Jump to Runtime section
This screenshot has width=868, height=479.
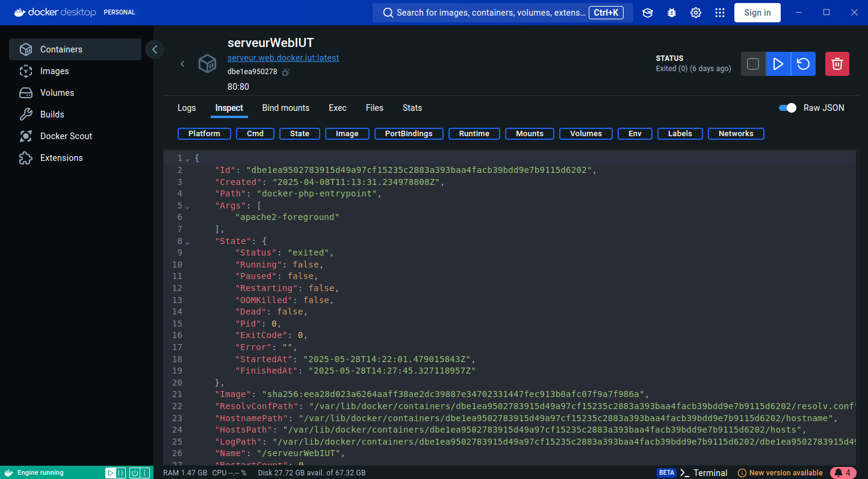[474, 134]
